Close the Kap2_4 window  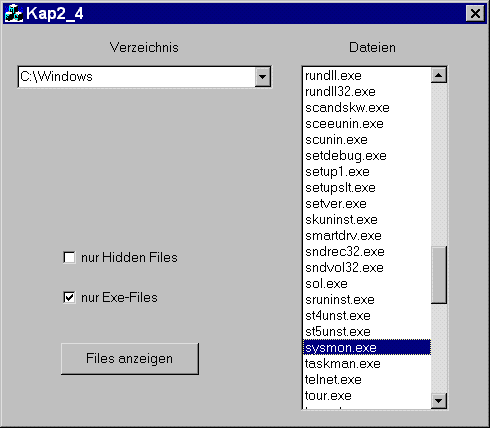(x=475, y=14)
